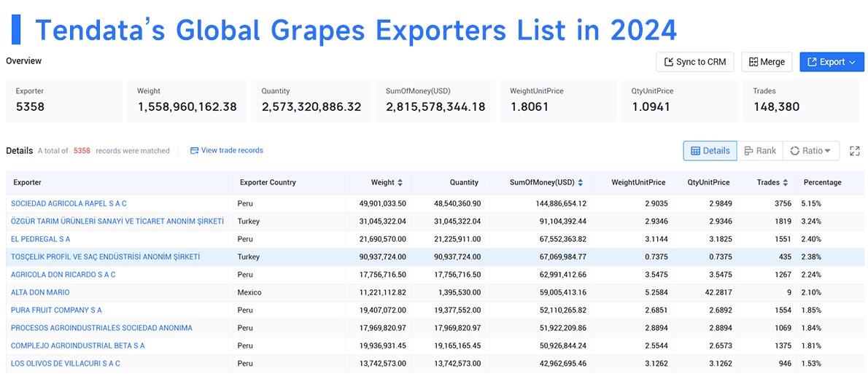Click the fullscreen expand icon
Image resolution: width=868 pixels, height=379 pixels.
(855, 150)
